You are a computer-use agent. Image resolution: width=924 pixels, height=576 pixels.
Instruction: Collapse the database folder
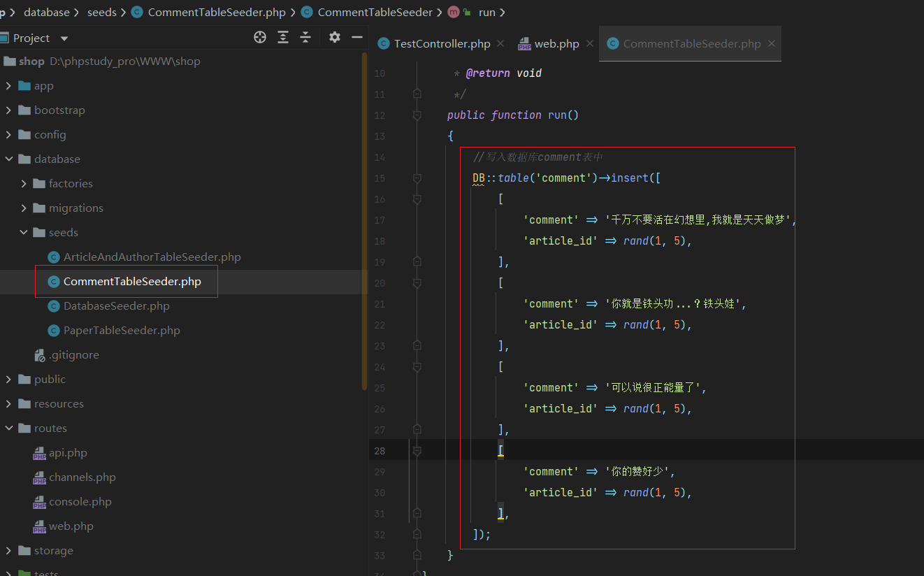[x=8, y=159]
